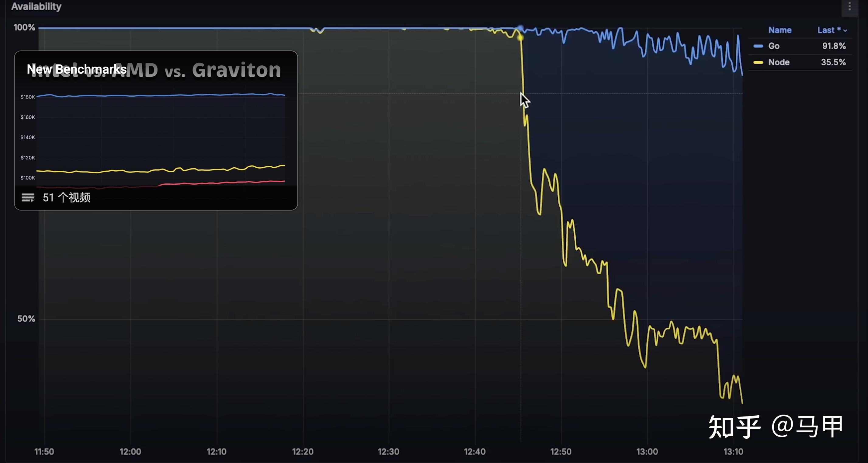Screen dimensions: 868x463
Task: Open the Availability panel three-dot menu
Action: [x=849, y=7]
